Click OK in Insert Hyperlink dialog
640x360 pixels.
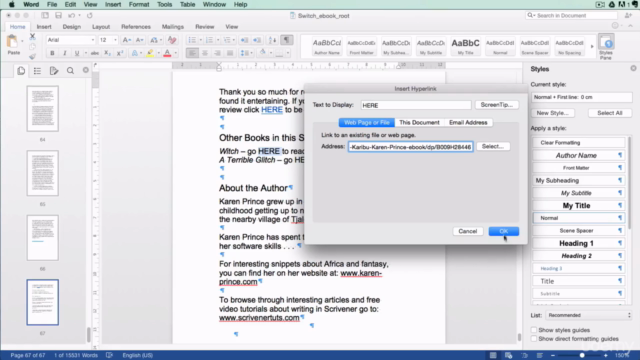coord(504,231)
